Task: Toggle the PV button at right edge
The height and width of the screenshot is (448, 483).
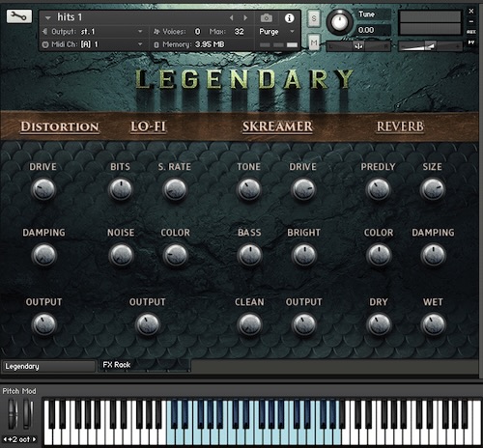Action: coord(471,42)
